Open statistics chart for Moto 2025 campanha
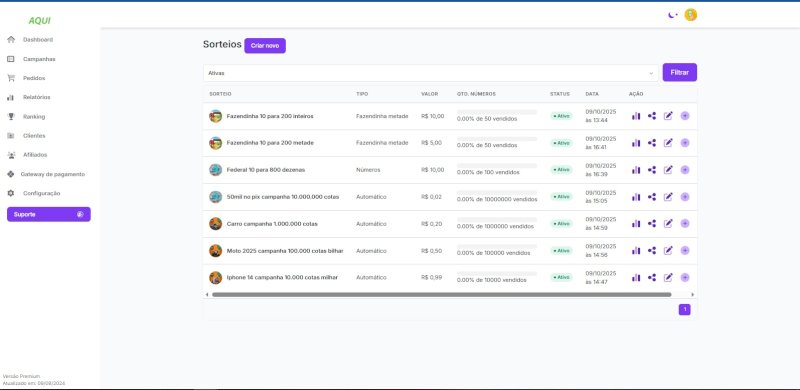 pyautogui.click(x=636, y=251)
